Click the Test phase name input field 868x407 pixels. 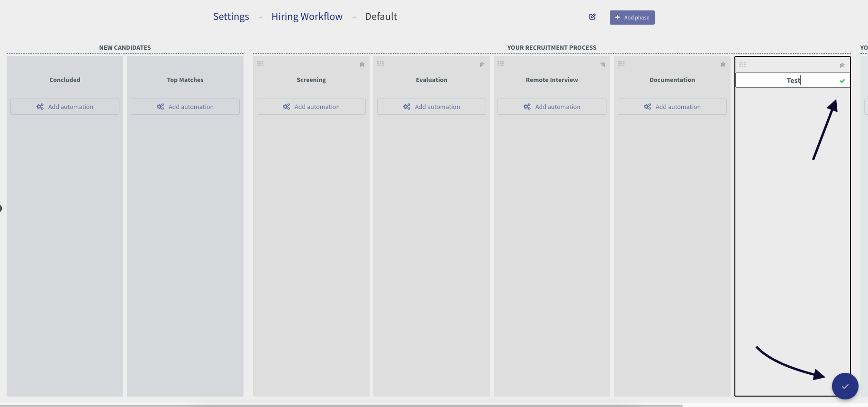coord(787,81)
